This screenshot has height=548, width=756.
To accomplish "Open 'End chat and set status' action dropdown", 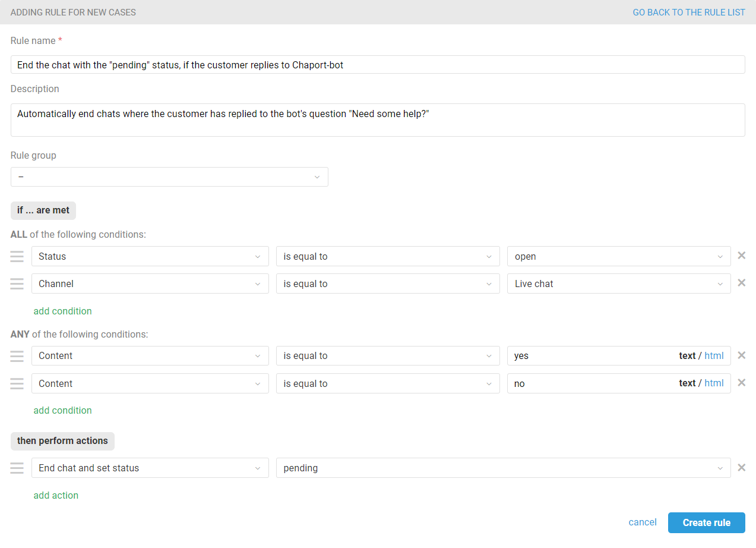I will (x=150, y=468).
